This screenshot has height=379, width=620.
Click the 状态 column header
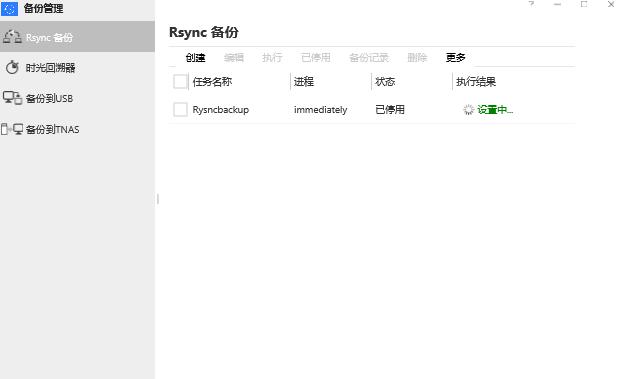pyautogui.click(x=385, y=82)
